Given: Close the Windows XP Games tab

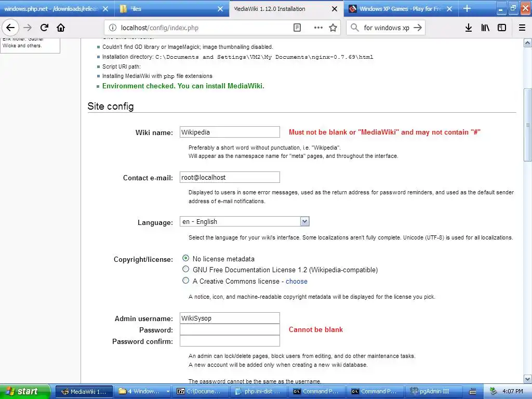Looking at the screenshot, I should click(x=449, y=9).
